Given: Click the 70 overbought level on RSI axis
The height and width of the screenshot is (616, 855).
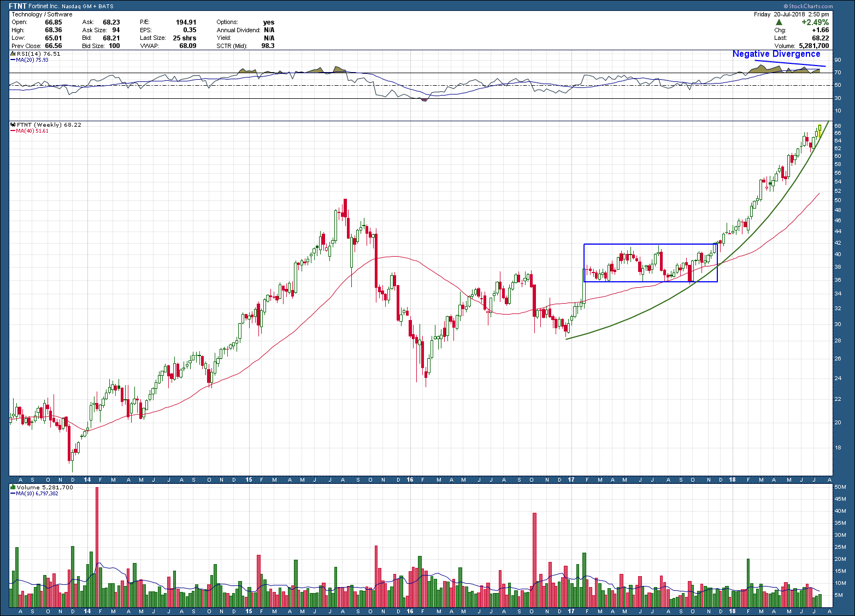Looking at the screenshot, I should click(838, 73).
